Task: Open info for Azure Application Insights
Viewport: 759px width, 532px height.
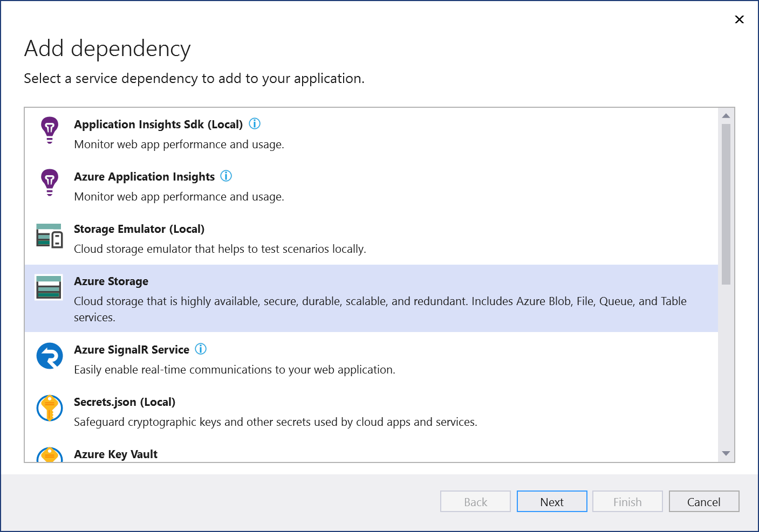Action: point(226,176)
